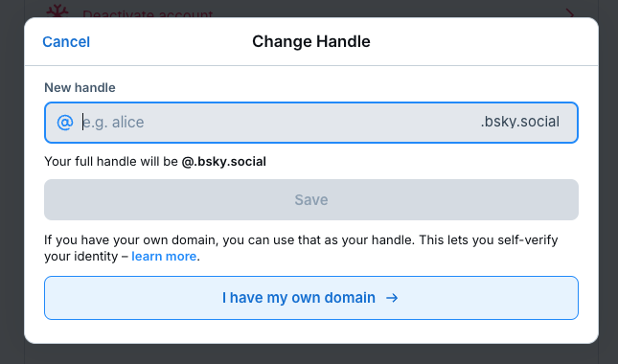Image resolution: width=618 pixels, height=364 pixels.
Task: Open the chevron on the Deactivate account row
Action: (570, 13)
